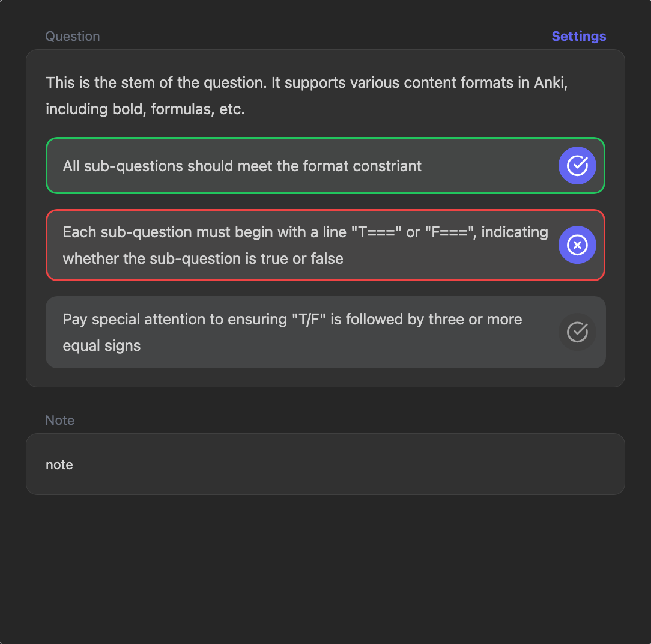
Task: Toggle the "Pay special attention" answer
Action: (300, 332)
